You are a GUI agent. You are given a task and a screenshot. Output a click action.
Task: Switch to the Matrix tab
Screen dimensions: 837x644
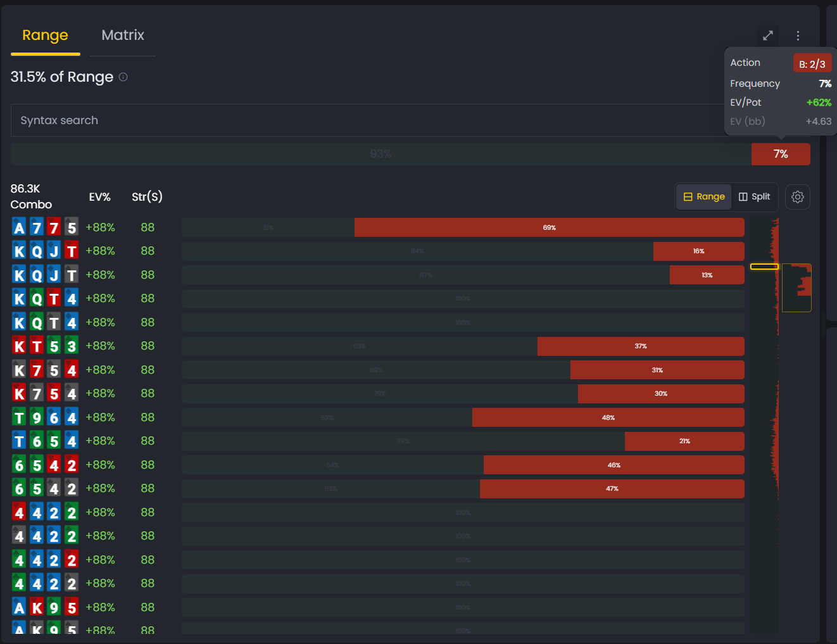click(122, 35)
